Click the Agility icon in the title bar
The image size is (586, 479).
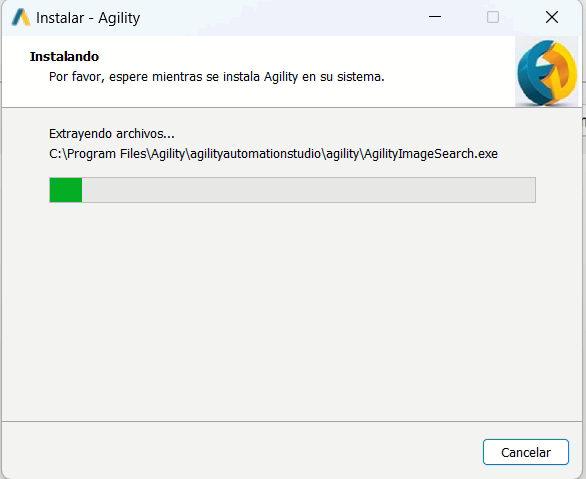21,18
